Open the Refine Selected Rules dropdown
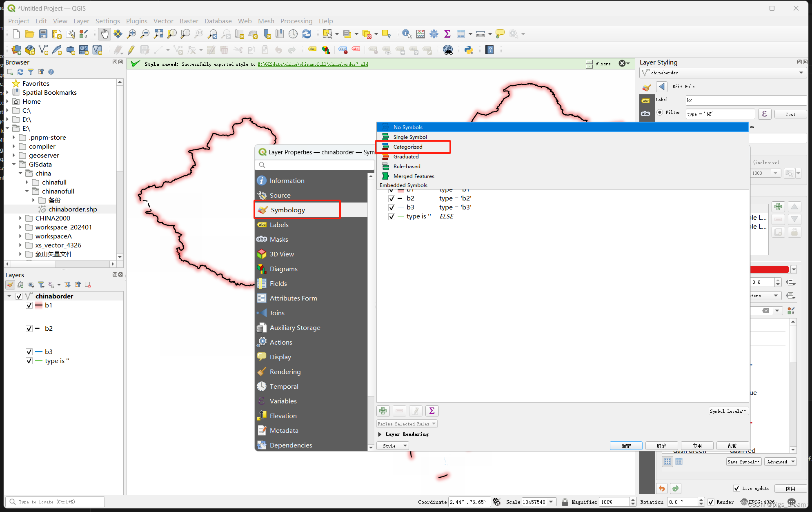Screen dimensions: 812x512 point(407,424)
